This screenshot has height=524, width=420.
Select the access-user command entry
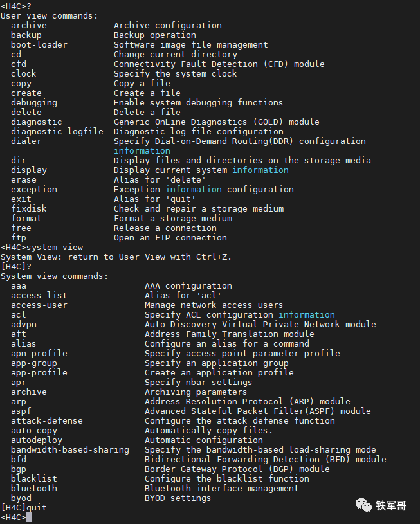(39, 305)
